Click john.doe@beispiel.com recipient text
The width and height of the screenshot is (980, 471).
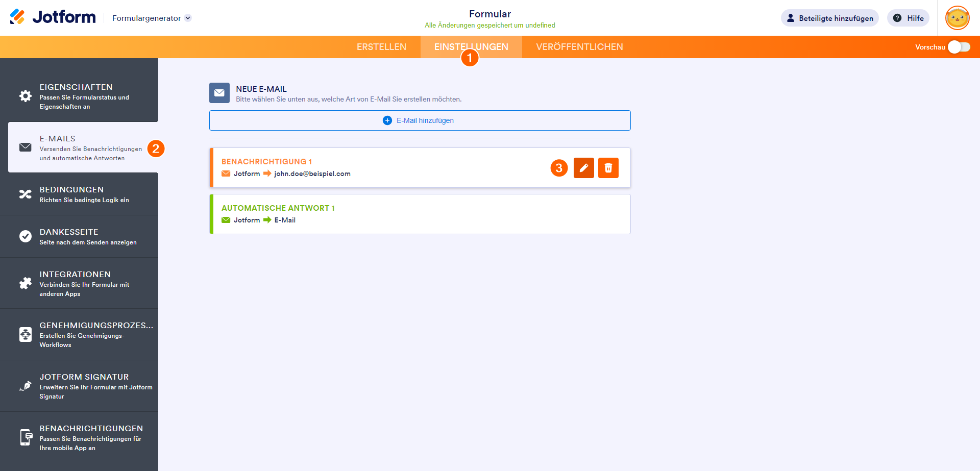(312, 173)
